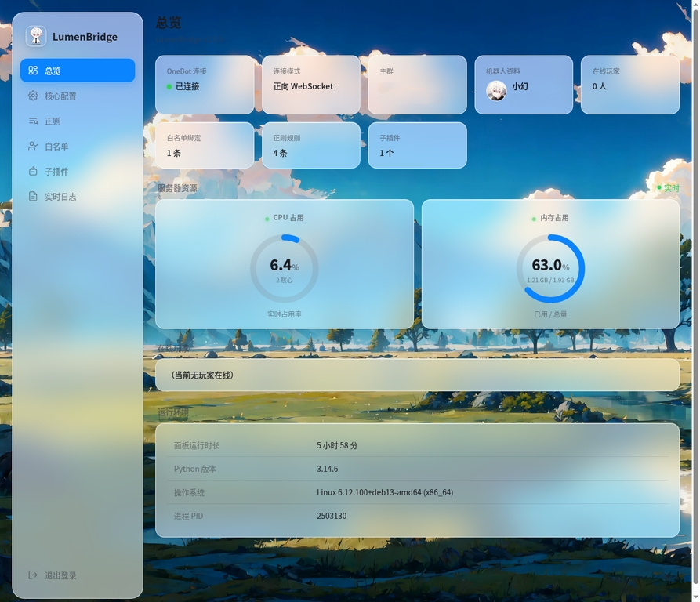Click the 已用 / 总量 caption
This screenshot has width=700, height=602.
[x=550, y=314]
